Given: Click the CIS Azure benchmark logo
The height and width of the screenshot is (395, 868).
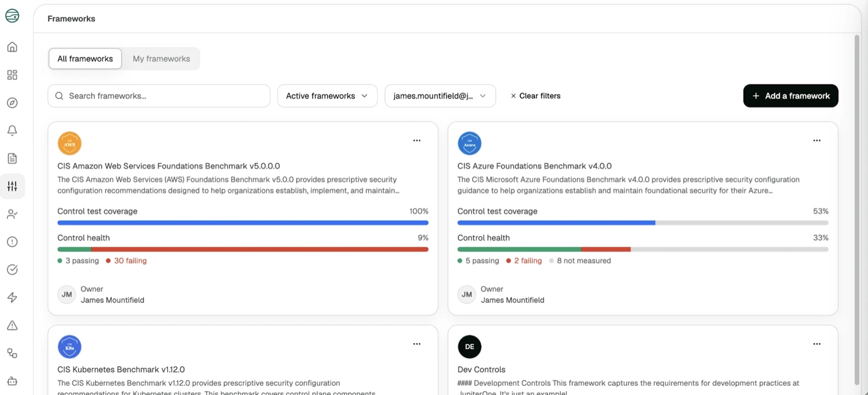Looking at the screenshot, I should coord(470,143).
